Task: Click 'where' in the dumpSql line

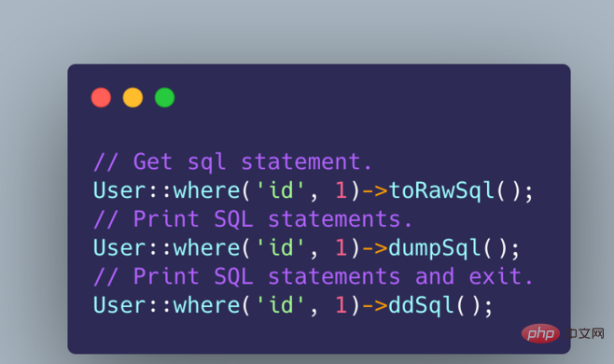Action: click(206, 248)
